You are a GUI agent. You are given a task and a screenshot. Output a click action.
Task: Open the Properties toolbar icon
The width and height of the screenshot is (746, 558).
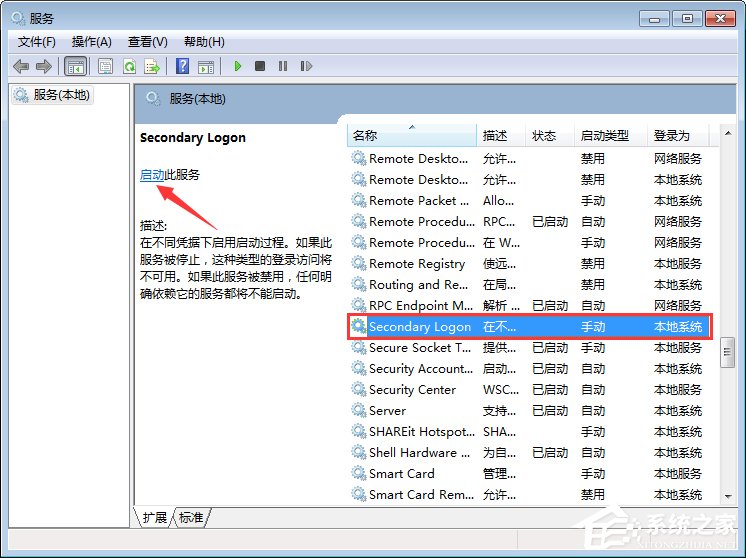click(x=105, y=66)
